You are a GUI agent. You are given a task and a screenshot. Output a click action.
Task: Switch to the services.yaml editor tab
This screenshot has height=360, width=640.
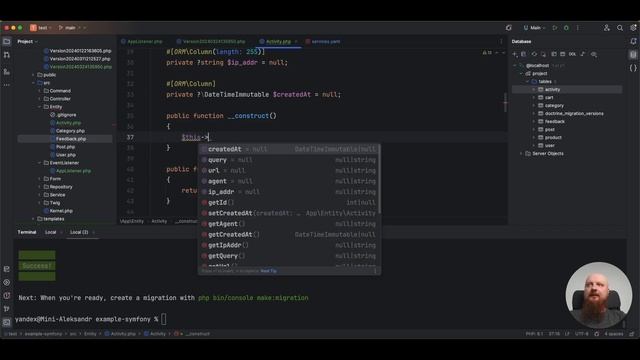(x=323, y=42)
